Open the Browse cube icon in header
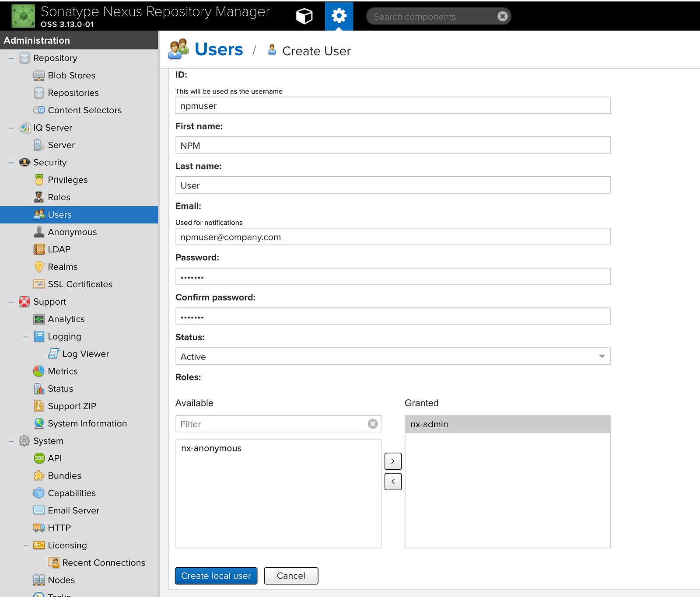The height and width of the screenshot is (597, 700). tap(304, 16)
